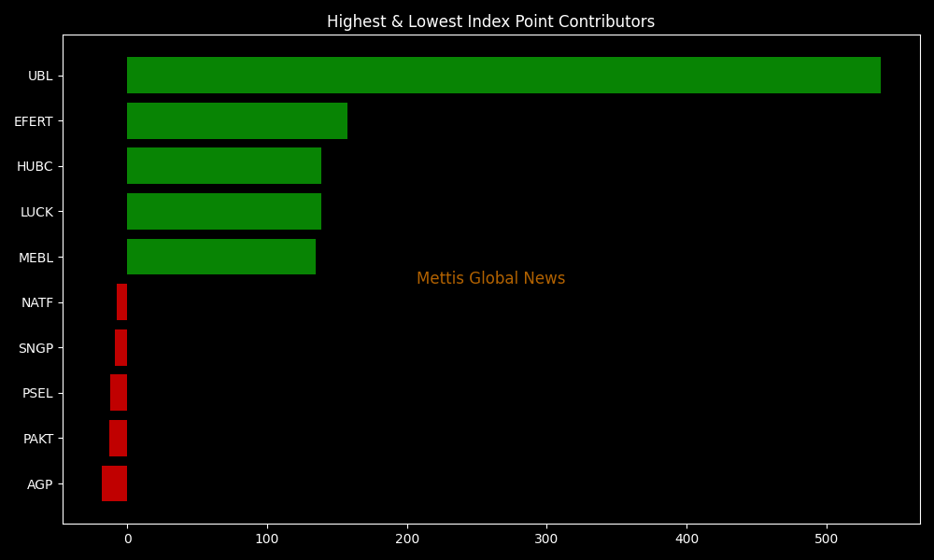Screen dimensions: 934x560
Task: Click the chart title 'Highest & Lowest Index Point Contributors'
Action: (491, 22)
